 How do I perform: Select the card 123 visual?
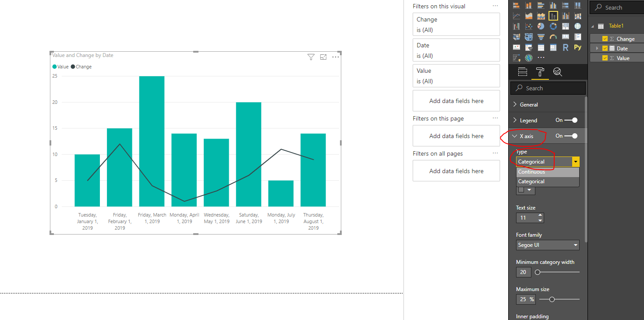coord(565,37)
